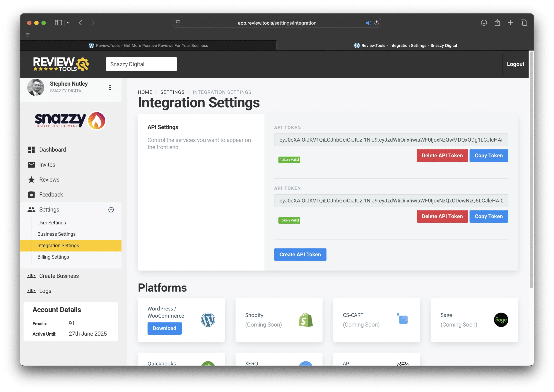Reload the page with refresh icon
This screenshot has width=554, height=392.
[x=376, y=23]
